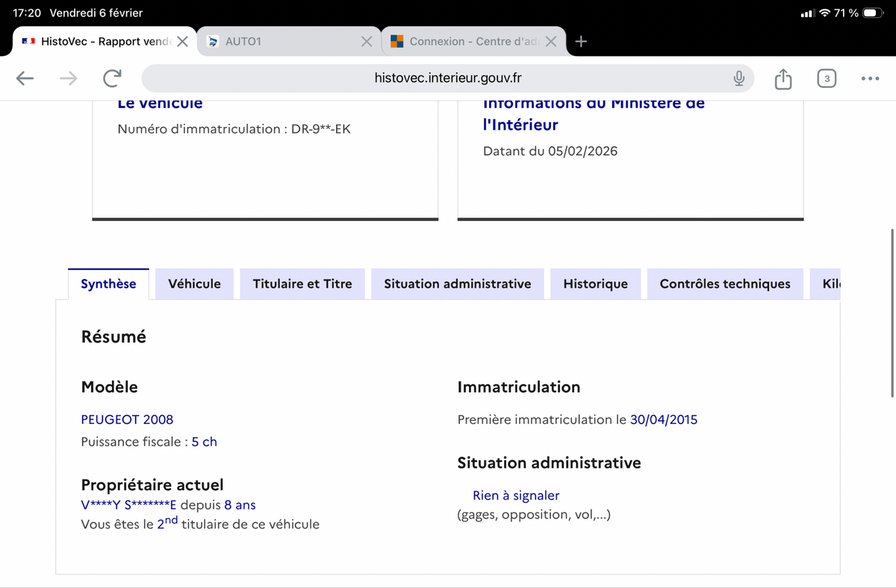The width and height of the screenshot is (896, 588).
Task: Tap the microphone icon in address bar
Action: [x=738, y=78]
